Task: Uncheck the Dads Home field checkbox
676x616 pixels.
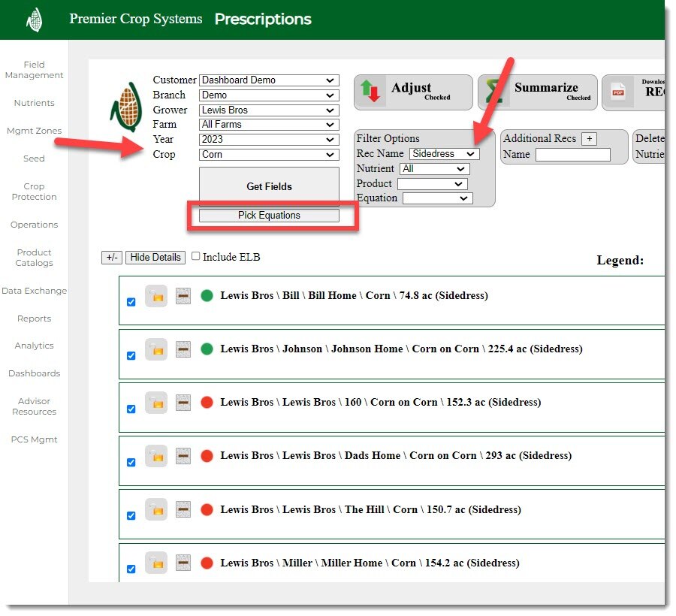Action: click(x=131, y=462)
